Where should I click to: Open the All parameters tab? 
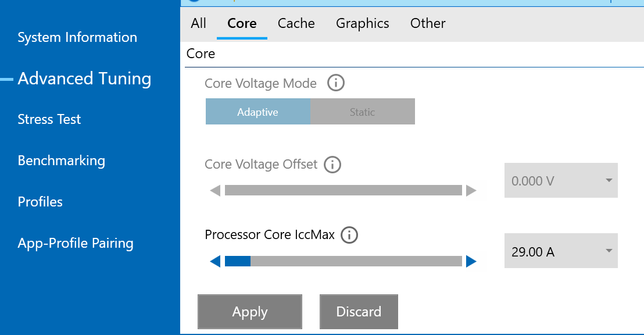198,23
